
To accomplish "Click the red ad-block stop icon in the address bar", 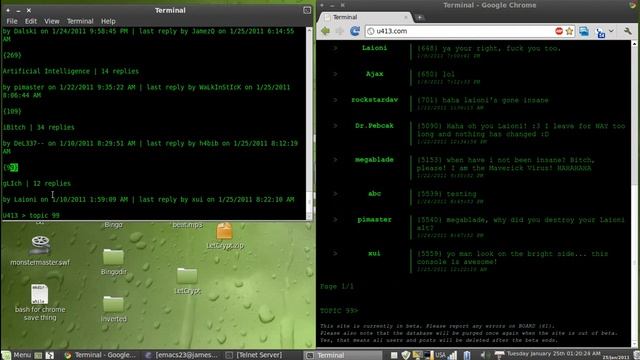I will pos(559,31).
